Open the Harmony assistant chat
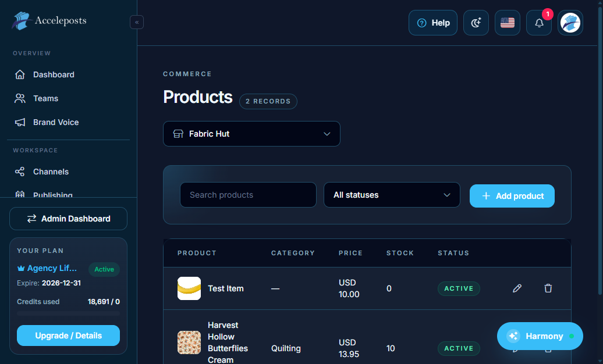Viewport: 603px width, 364px height. click(x=540, y=336)
